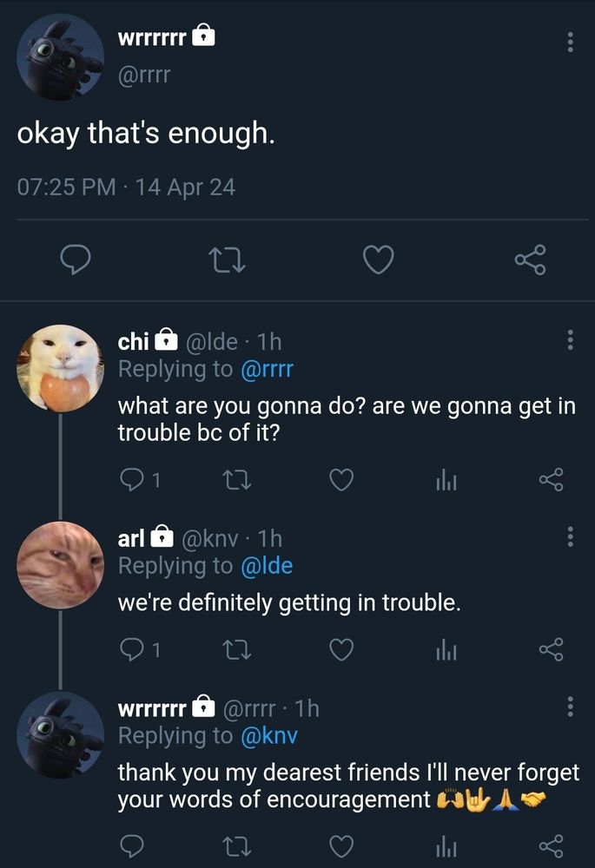View analytics for chi's reply
The height and width of the screenshot is (868, 595).
[446, 480]
